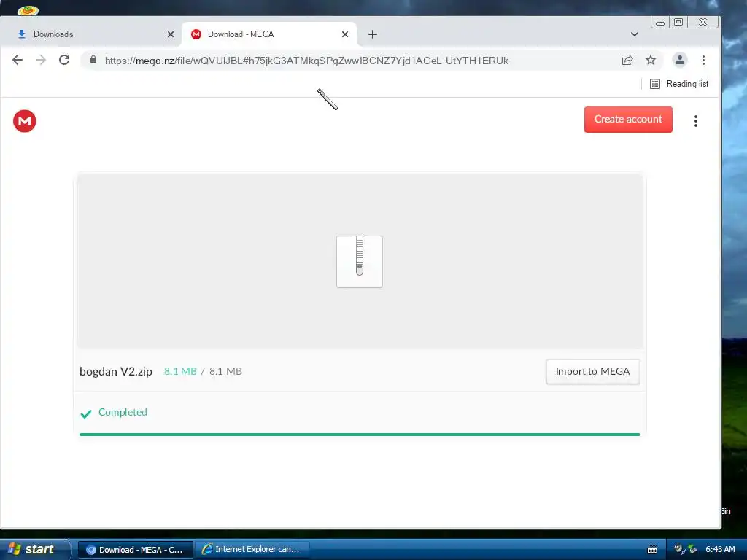This screenshot has height=560, width=747.
Task: Bookmark this page with the star
Action: pyautogui.click(x=651, y=60)
